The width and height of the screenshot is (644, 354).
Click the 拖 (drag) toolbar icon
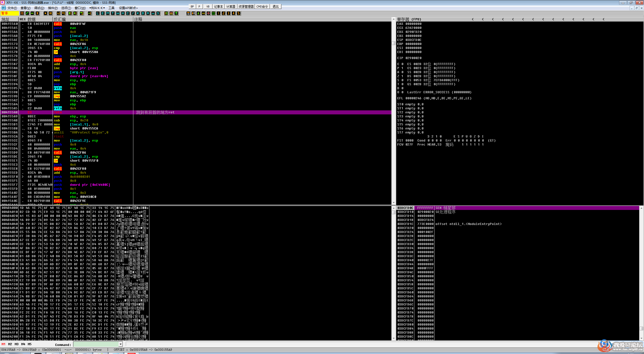(22, 13)
